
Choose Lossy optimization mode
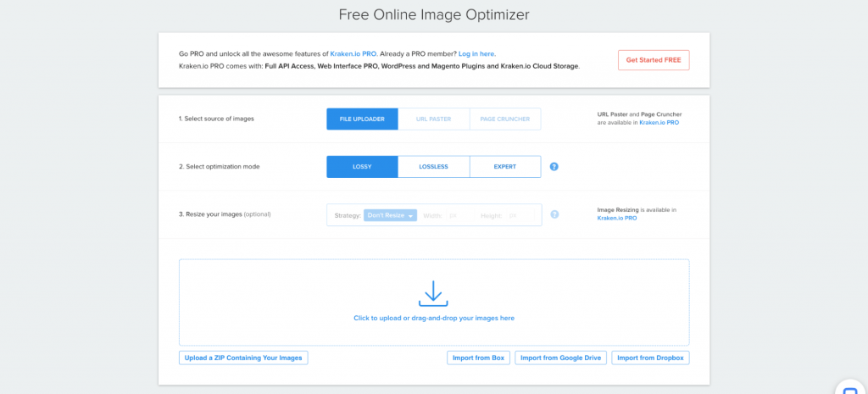pyautogui.click(x=362, y=167)
